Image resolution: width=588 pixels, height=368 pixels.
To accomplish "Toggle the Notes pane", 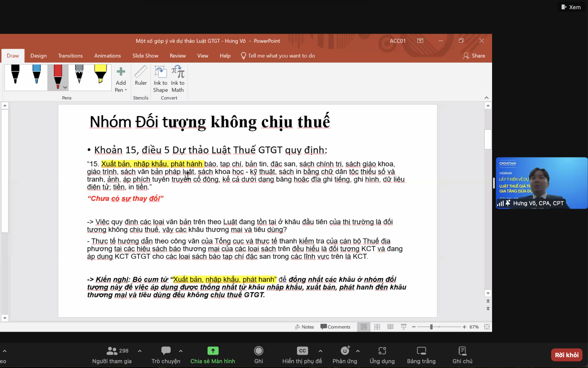I will (x=304, y=327).
